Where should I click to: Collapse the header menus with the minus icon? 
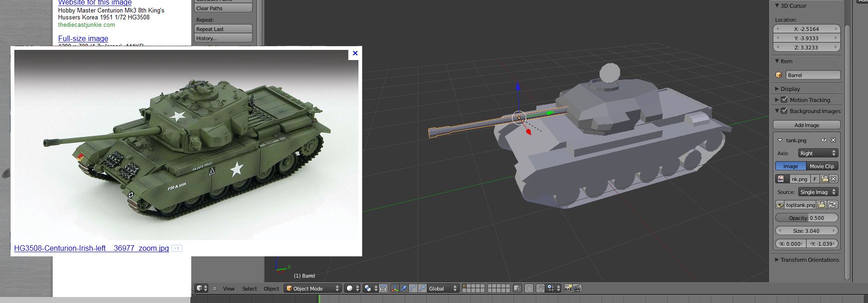point(214,288)
